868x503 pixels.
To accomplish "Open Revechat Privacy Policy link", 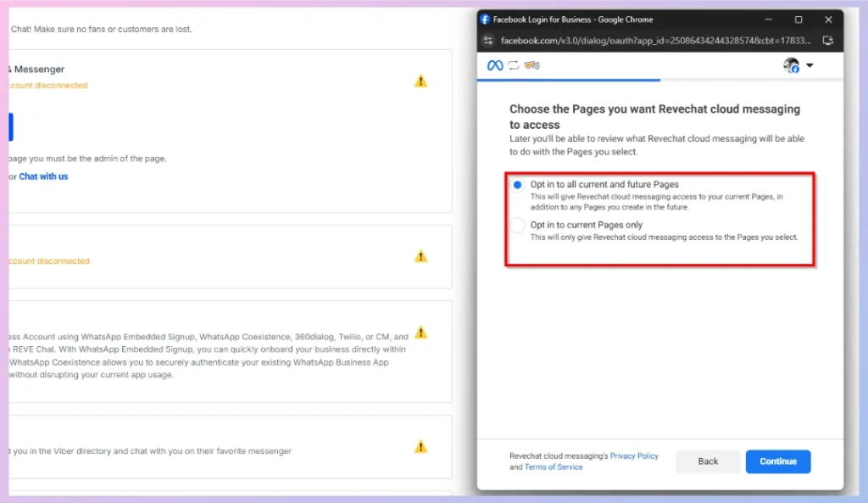I will (x=634, y=455).
